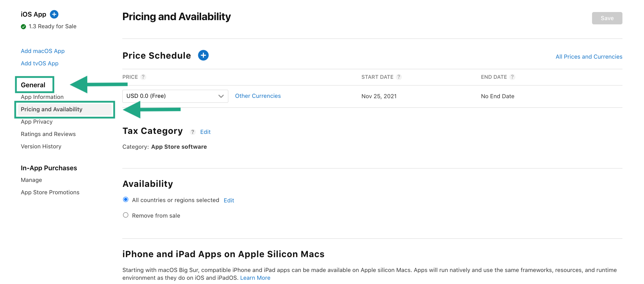Screen dimensions: 644x284
Task: Open the PRICE column help question mark
Action: (x=143, y=77)
